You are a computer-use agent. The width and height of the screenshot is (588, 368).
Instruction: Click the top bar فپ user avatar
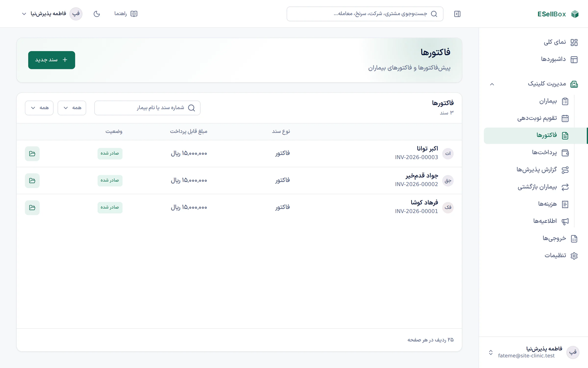click(76, 14)
